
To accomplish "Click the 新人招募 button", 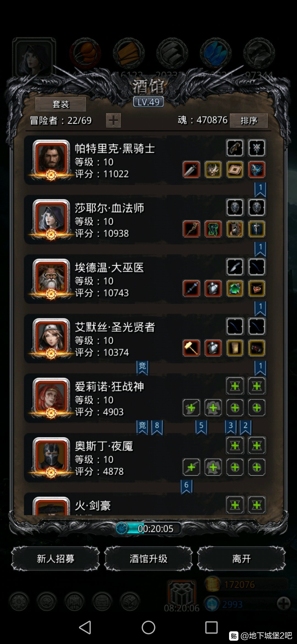I will pyautogui.click(x=56, y=559).
